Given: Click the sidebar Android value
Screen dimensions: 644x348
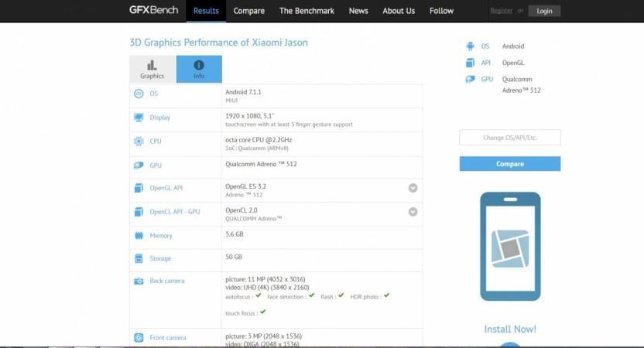Looking at the screenshot, I should click(x=513, y=46).
